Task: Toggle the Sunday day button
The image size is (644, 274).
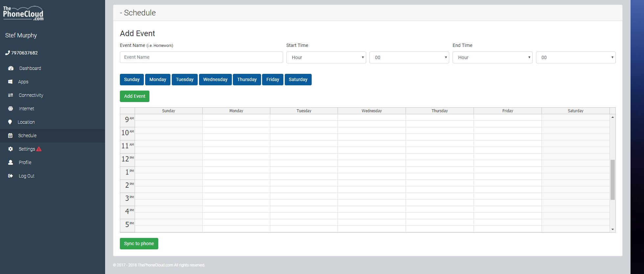Action: pos(132,79)
